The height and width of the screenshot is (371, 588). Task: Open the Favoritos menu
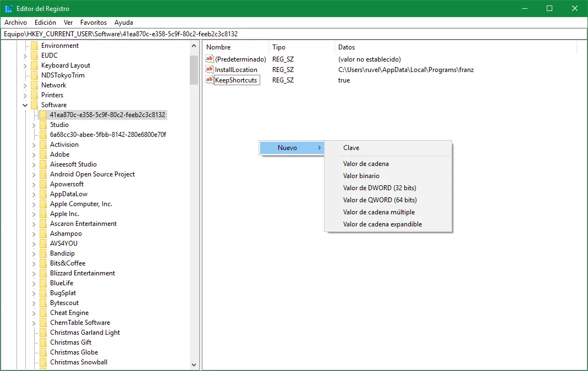click(x=94, y=23)
